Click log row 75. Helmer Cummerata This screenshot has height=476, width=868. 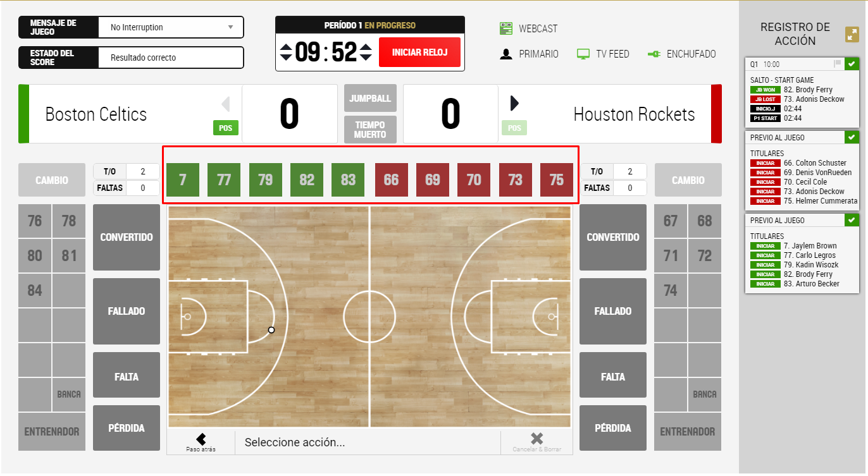click(x=804, y=201)
